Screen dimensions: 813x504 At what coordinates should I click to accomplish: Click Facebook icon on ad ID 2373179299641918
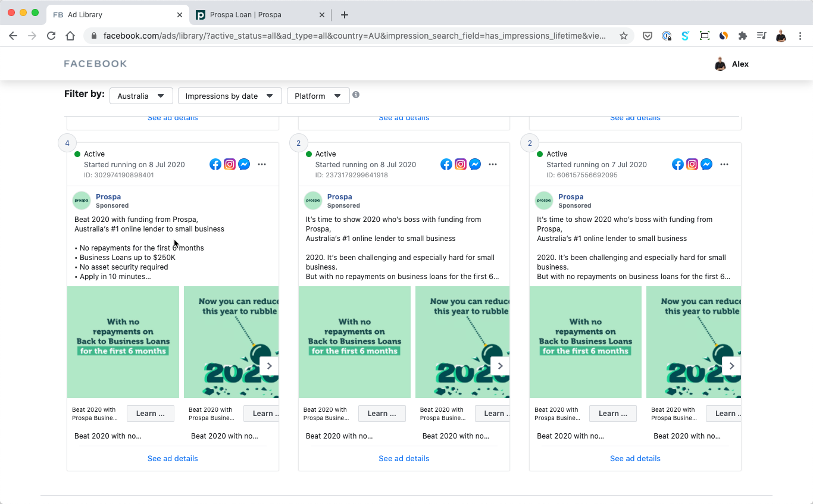pyautogui.click(x=446, y=164)
